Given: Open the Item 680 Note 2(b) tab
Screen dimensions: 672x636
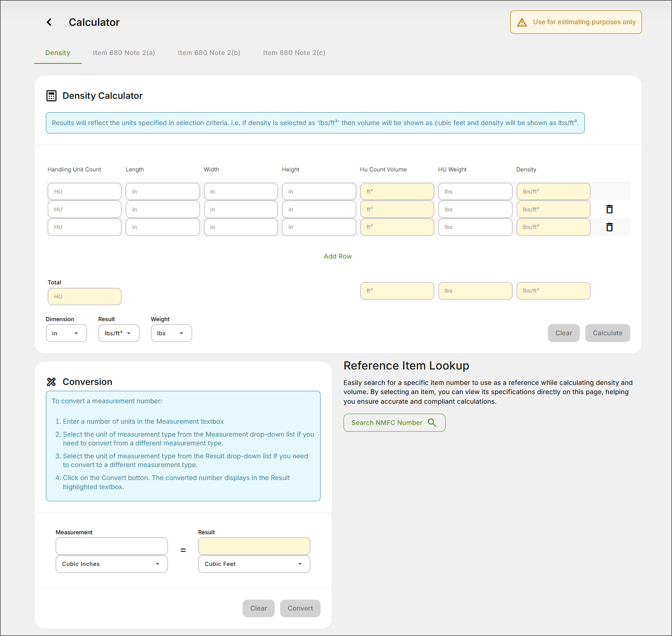Looking at the screenshot, I should [209, 53].
